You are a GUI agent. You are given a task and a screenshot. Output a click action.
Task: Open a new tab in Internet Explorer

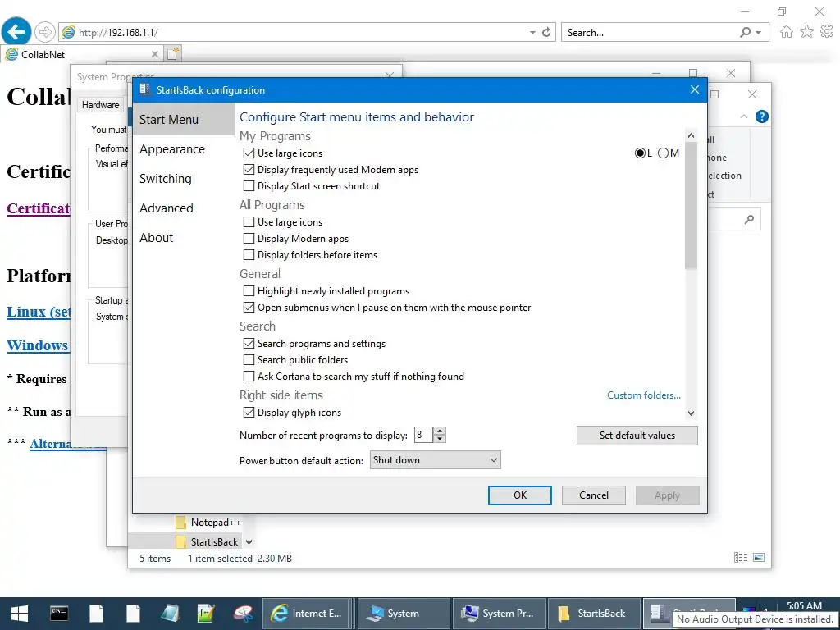click(174, 53)
